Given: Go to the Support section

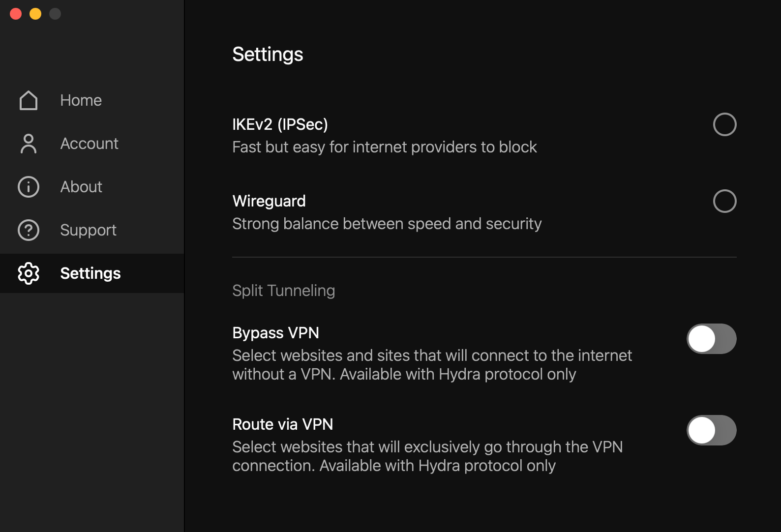Looking at the screenshot, I should (x=88, y=230).
